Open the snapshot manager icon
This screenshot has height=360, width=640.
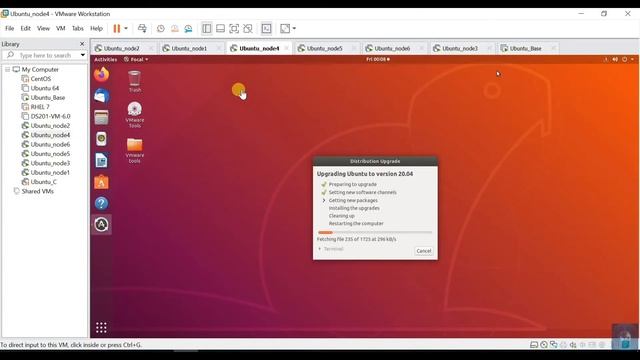click(x=188, y=29)
